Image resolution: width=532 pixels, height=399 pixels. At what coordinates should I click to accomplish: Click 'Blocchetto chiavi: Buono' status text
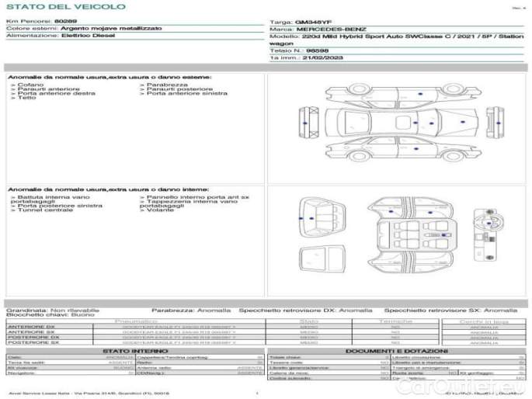pos(50,314)
